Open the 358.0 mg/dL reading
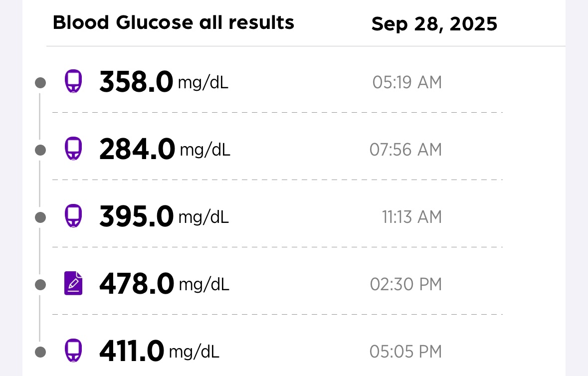This screenshot has width=588, height=376. click(164, 82)
